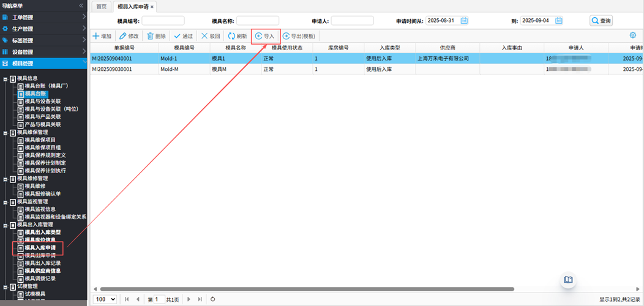Open the page size dropdown showing 100
Image resolution: width=644 pixels, height=306 pixels.
[x=105, y=299]
